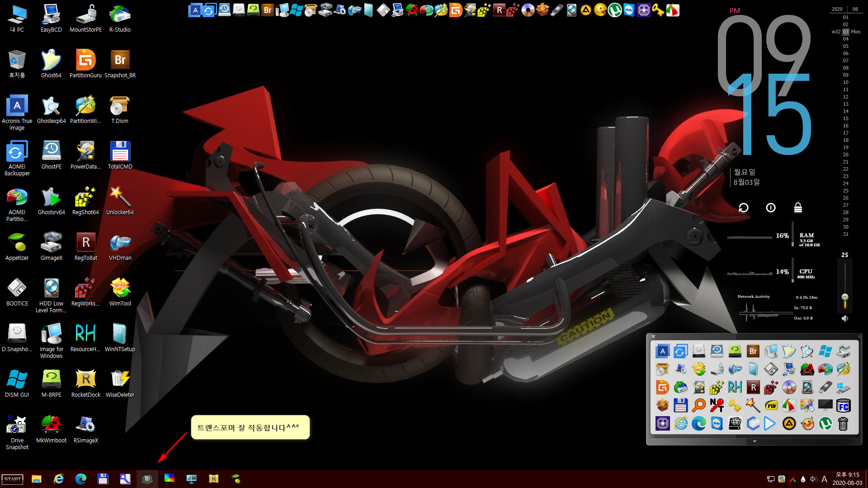Screen dimensions: 868x488
Task: Click the lock icon in widget
Action: coord(798,208)
